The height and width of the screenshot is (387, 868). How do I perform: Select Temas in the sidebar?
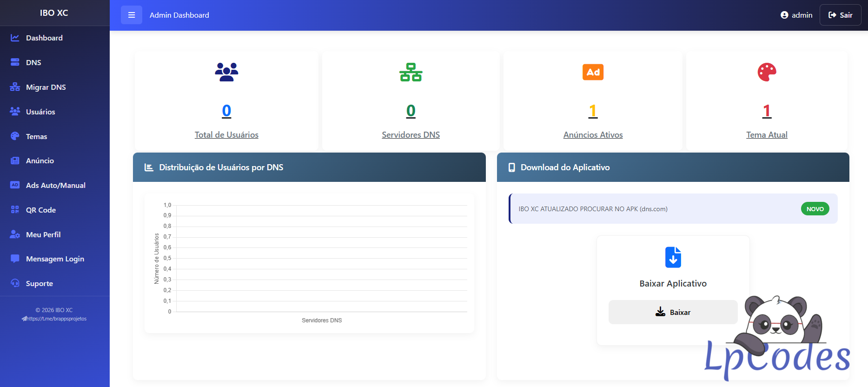point(36,136)
